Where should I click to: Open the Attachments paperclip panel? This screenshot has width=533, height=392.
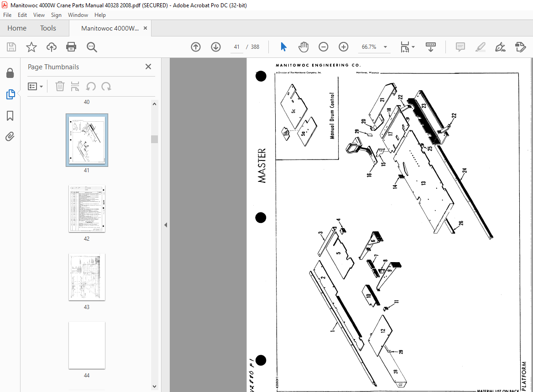click(x=10, y=137)
